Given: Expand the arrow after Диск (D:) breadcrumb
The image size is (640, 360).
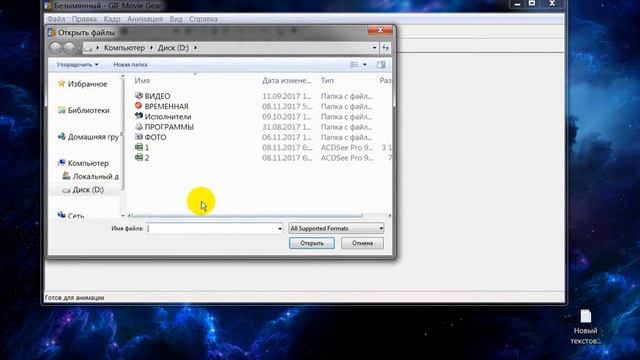Looking at the screenshot, I should click(196, 48).
